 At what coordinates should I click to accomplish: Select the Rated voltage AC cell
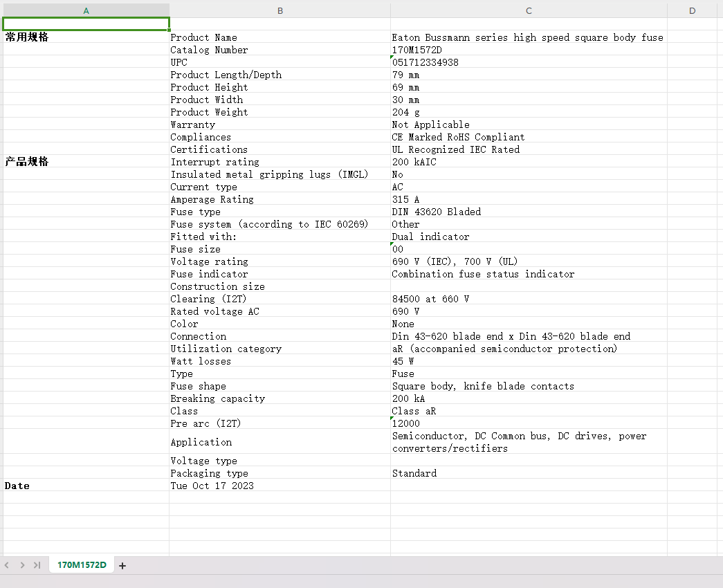click(280, 311)
